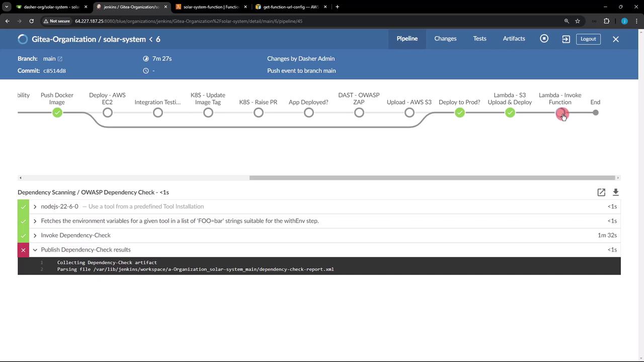Close the pipeline run details with X
The image size is (644, 362).
tap(616, 39)
